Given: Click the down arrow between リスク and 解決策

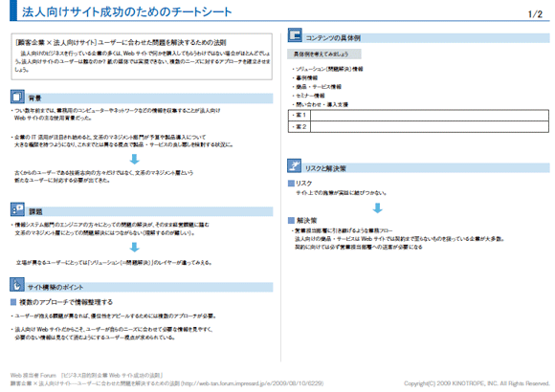Looking at the screenshot, I should click(378, 207).
